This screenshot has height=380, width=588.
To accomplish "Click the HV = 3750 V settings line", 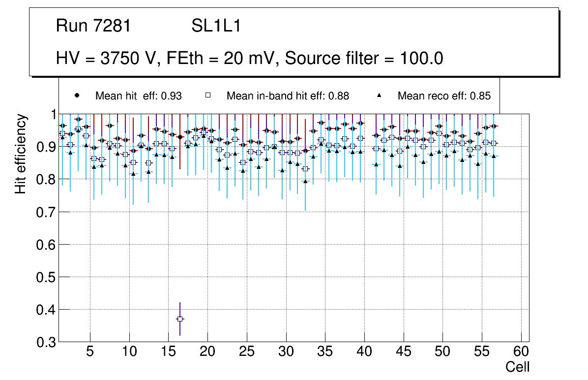I will (x=250, y=59).
